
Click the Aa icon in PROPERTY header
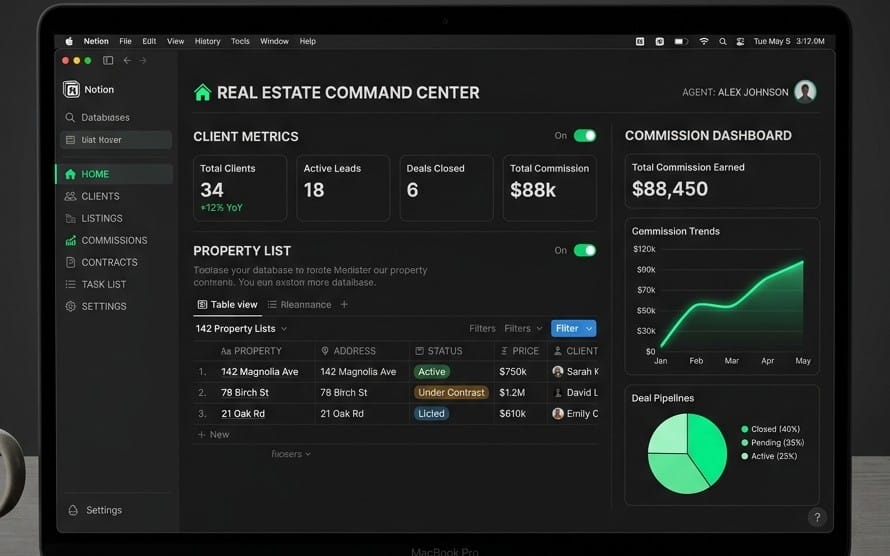[x=226, y=351]
